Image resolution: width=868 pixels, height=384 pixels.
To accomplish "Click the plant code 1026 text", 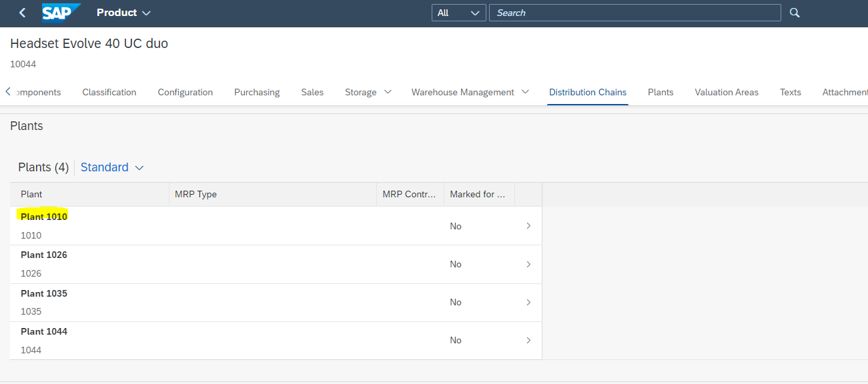I will tap(31, 273).
